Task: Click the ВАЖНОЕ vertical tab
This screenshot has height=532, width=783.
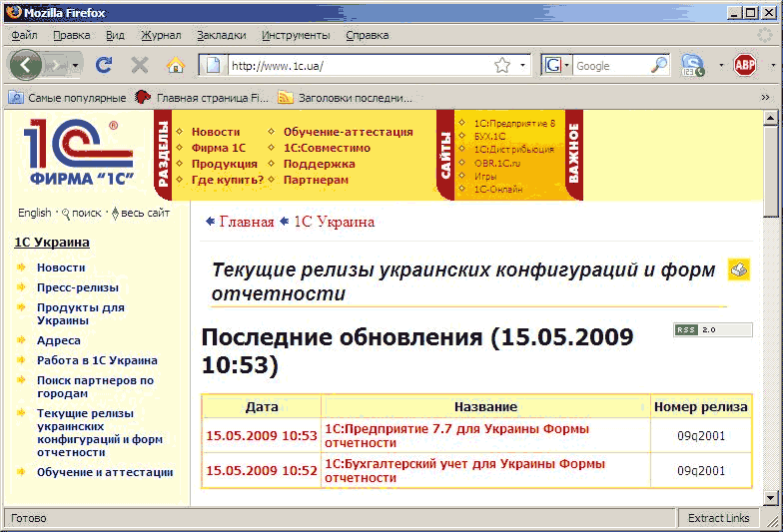Action: point(574,154)
